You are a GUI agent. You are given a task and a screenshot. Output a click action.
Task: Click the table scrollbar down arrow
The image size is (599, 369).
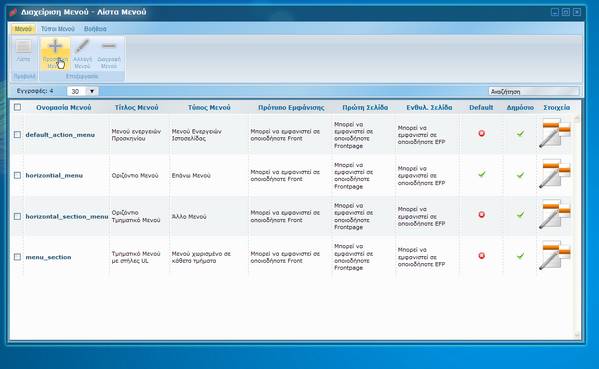click(577, 335)
